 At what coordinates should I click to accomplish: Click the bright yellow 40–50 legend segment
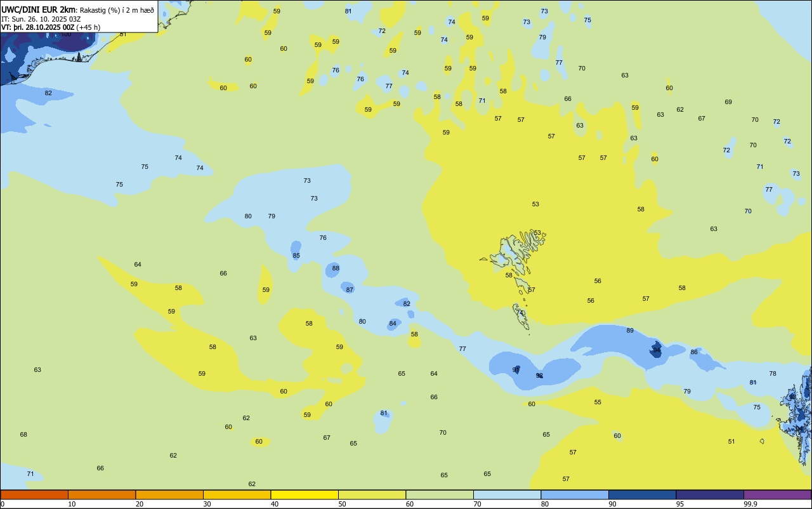[x=304, y=494]
